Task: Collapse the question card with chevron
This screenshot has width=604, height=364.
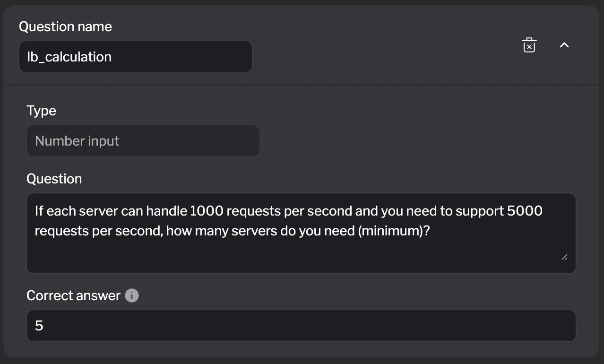Action: click(x=564, y=45)
